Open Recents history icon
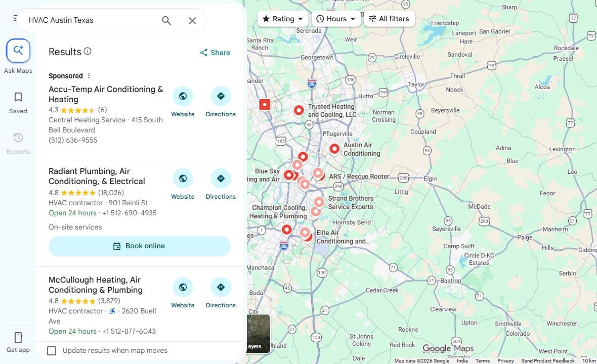The width and height of the screenshot is (597, 364). click(x=18, y=138)
